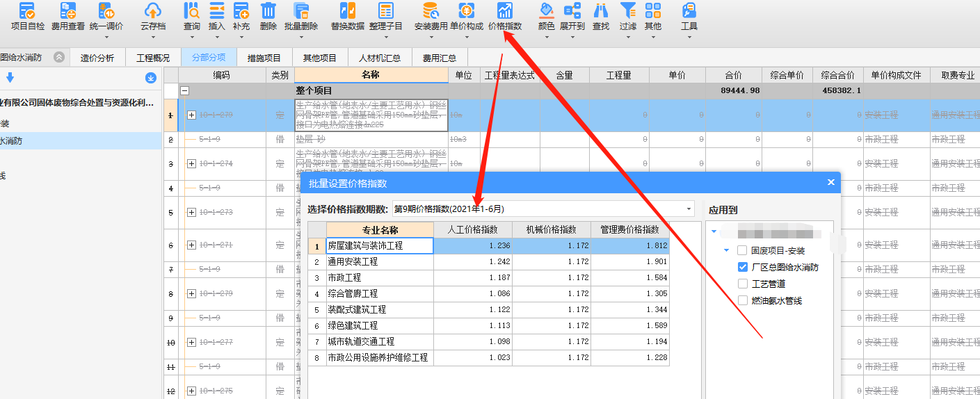980x399 pixels.
Task: Switch to the 工程概况 tab
Action: point(153,58)
